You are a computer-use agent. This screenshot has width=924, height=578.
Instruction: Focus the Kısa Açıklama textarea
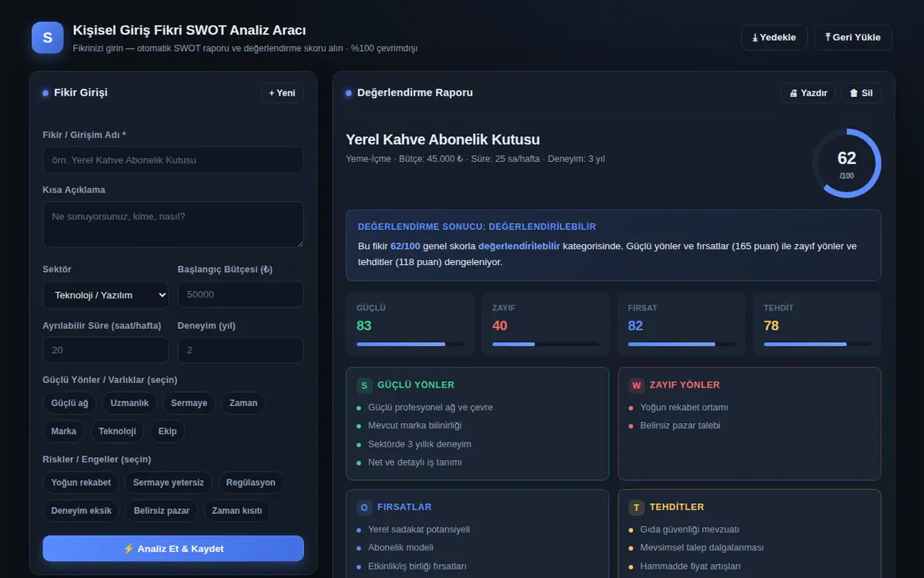[173, 225]
